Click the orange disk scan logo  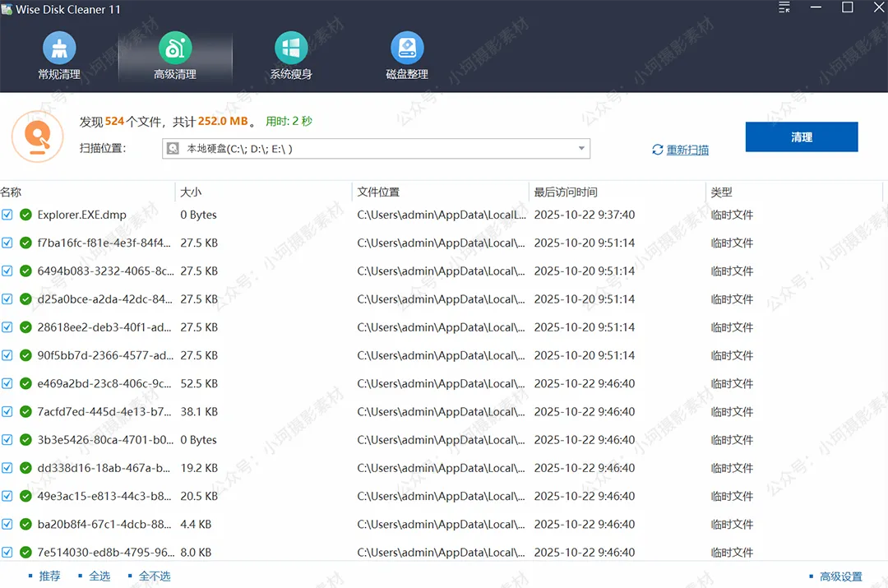[x=38, y=137]
